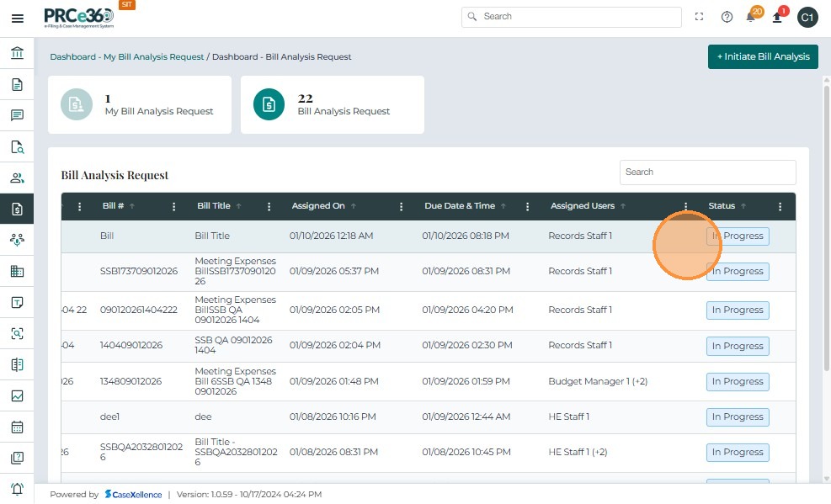Select the 22 Bill Analysis Request card
Image resolution: width=831 pixels, height=504 pixels.
tap(333, 105)
